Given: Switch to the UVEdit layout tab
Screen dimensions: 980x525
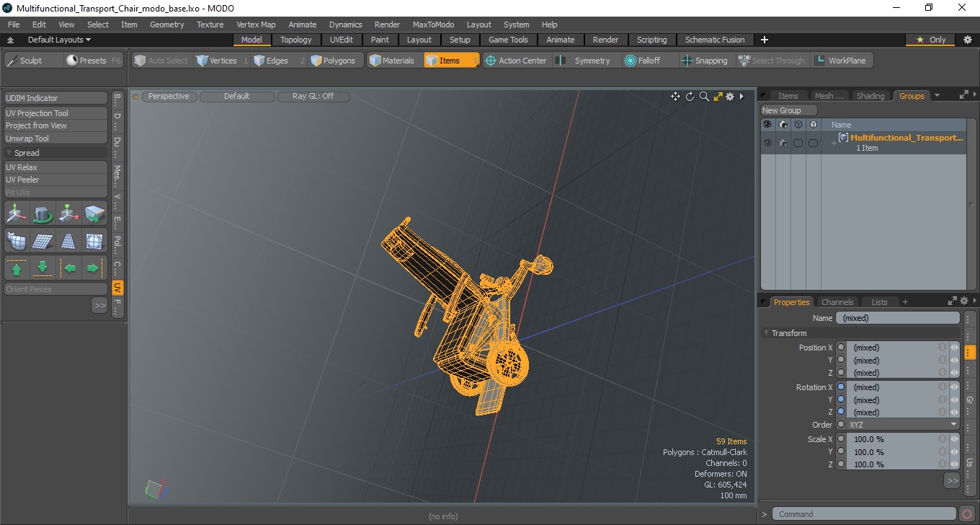Looking at the screenshot, I should (342, 40).
